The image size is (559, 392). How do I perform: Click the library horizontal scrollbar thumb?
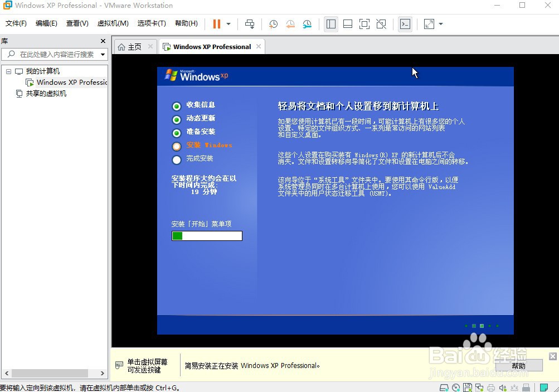50,373
